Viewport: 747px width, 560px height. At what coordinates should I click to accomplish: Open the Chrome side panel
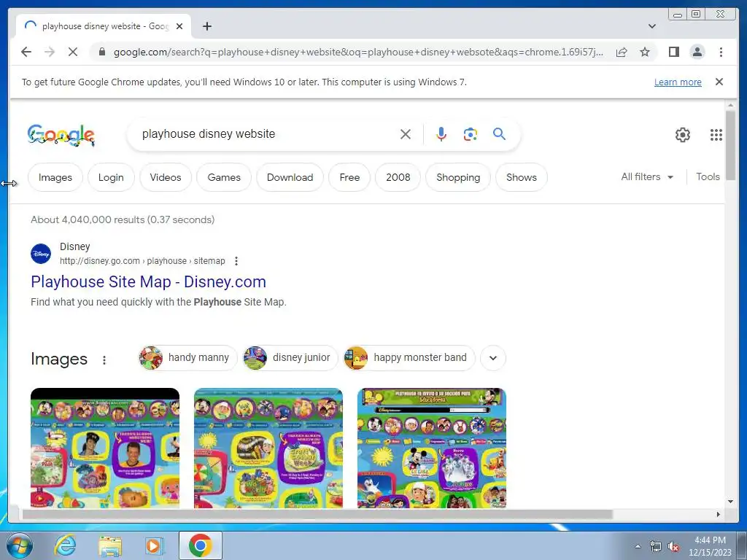pyautogui.click(x=673, y=52)
